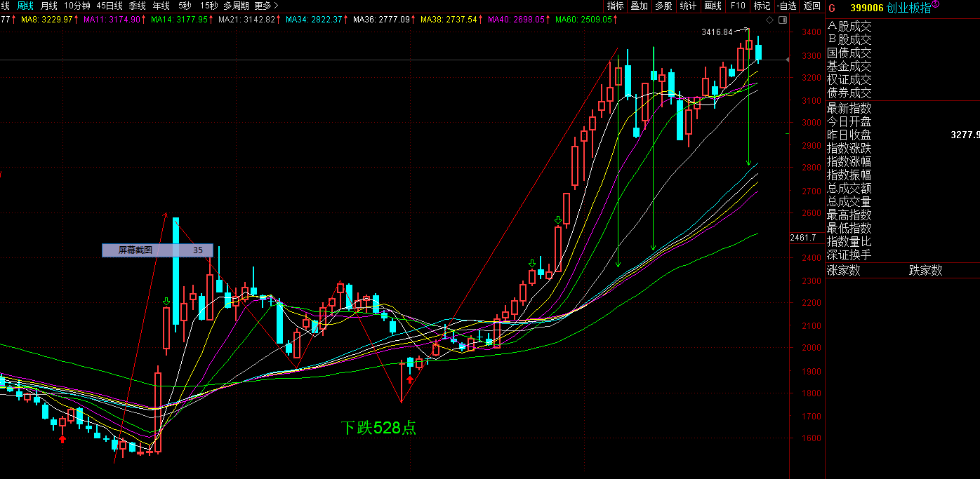Click the 2461.7 price axis marker
This screenshot has height=479, width=980.
click(x=803, y=238)
